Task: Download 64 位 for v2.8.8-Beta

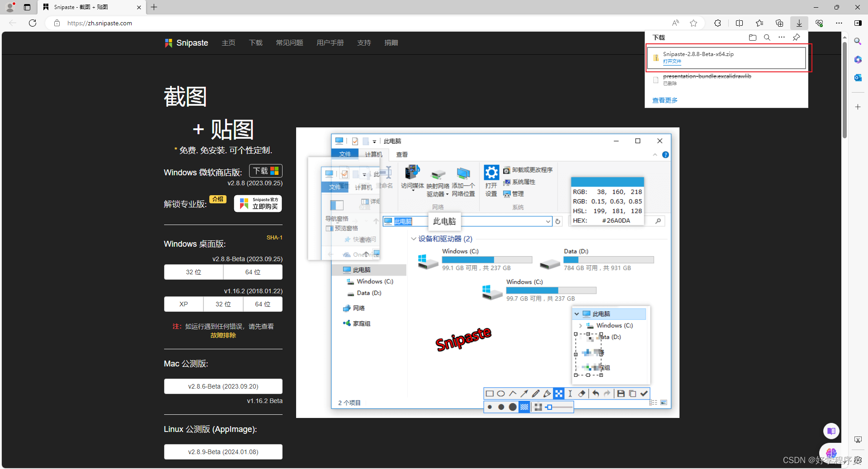Action: pyautogui.click(x=253, y=272)
